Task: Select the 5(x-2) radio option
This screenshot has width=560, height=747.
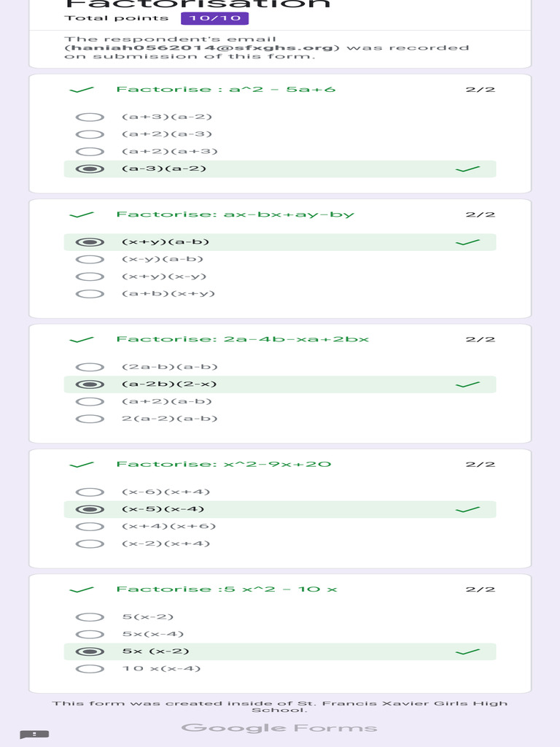Action: [x=90, y=617]
